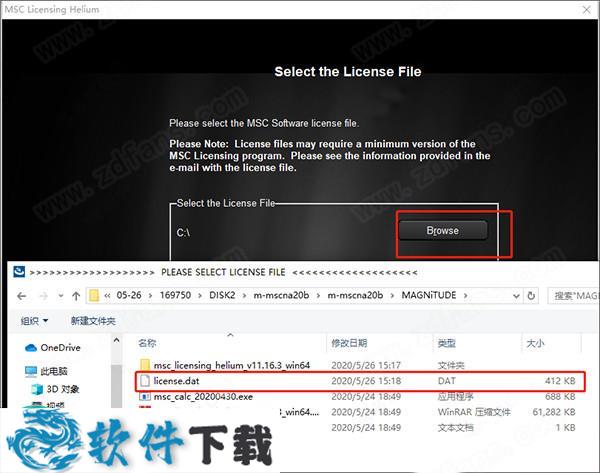Image resolution: width=600 pixels, height=473 pixels.
Task: Click msc_calc_20200430.exe file icon
Action: click(145, 396)
